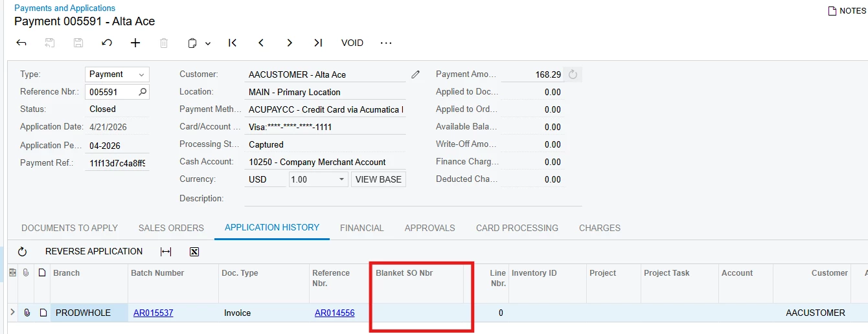Click the grid configuration icon in header

[12, 273]
